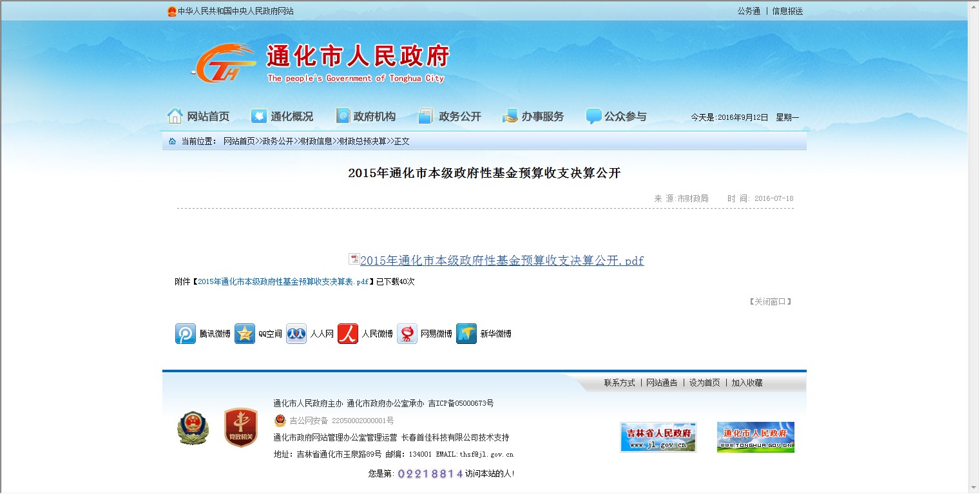Click the police badge emblem in footer
Image resolution: width=980 pixels, height=494 pixels.
point(193,428)
